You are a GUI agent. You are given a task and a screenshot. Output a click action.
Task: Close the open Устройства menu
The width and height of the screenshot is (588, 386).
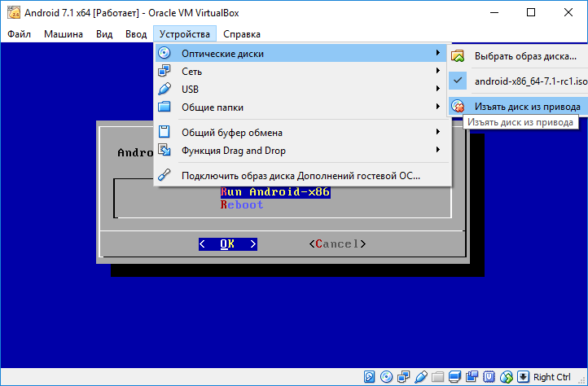185,34
